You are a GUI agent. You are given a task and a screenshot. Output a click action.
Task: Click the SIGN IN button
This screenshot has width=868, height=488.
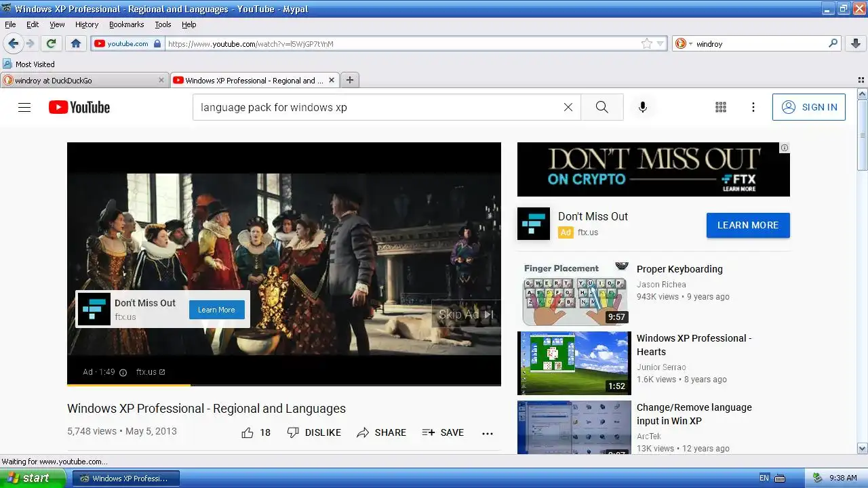(x=809, y=107)
